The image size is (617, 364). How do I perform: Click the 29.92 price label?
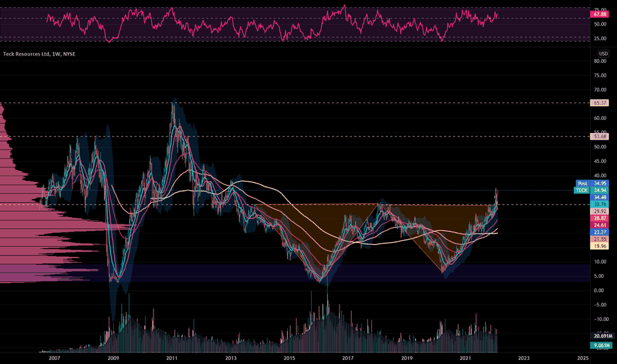point(599,211)
